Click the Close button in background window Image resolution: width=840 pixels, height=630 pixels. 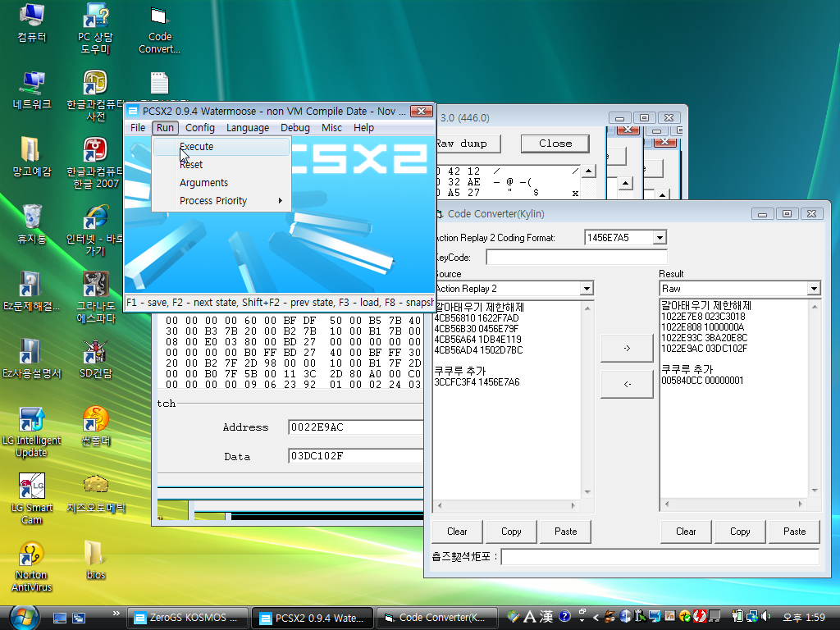(x=555, y=144)
